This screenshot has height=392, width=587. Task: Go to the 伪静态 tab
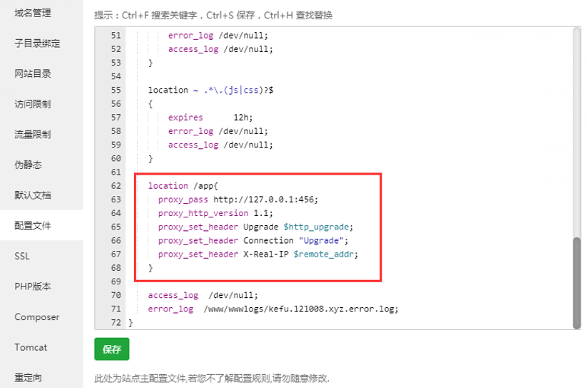pyautogui.click(x=28, y=165)
